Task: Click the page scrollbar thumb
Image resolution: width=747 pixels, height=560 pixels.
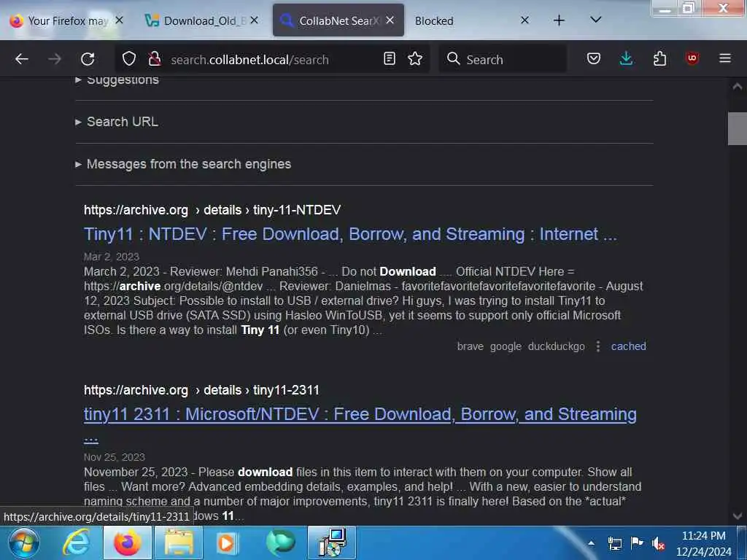Action: click(x=737, y=128)
